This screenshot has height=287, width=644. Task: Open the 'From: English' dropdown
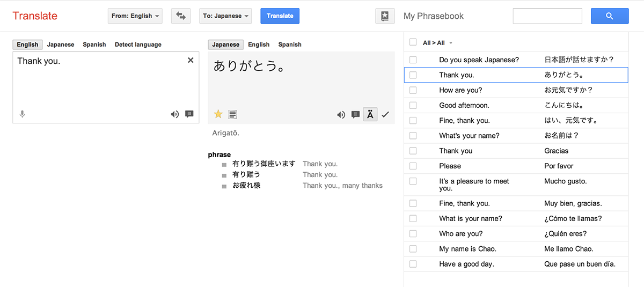(x=135, y=16)
